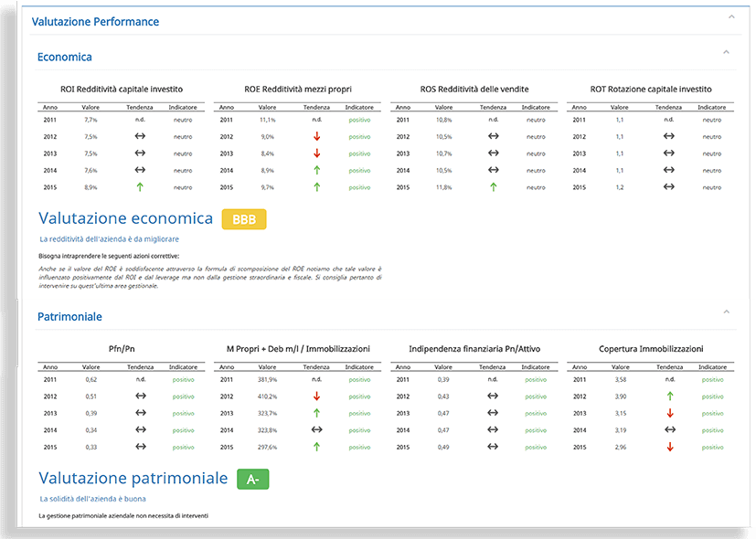
Task: Click the ROT 2012 stable trend arrow
Action: (x=669, y=136)
